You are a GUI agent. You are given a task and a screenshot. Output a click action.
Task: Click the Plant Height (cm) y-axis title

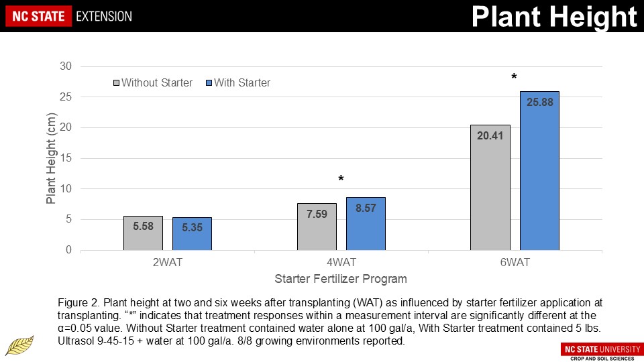coord(52,158)
